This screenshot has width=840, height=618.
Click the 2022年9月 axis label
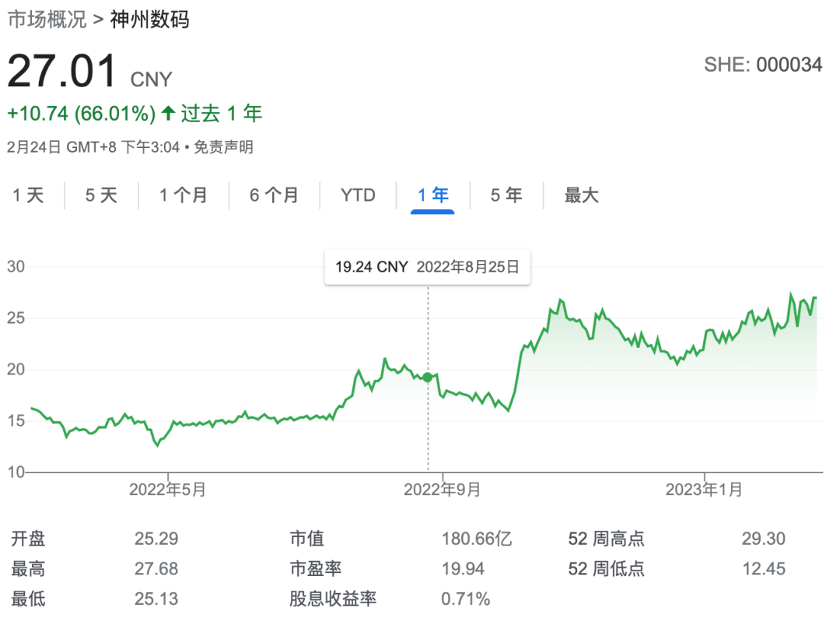[442, 490]
